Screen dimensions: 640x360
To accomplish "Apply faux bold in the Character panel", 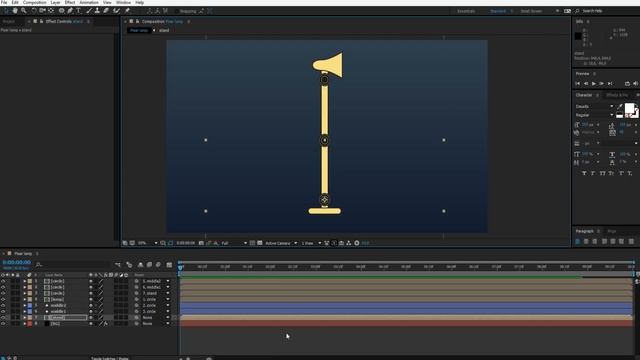I will tap(584, 173).
